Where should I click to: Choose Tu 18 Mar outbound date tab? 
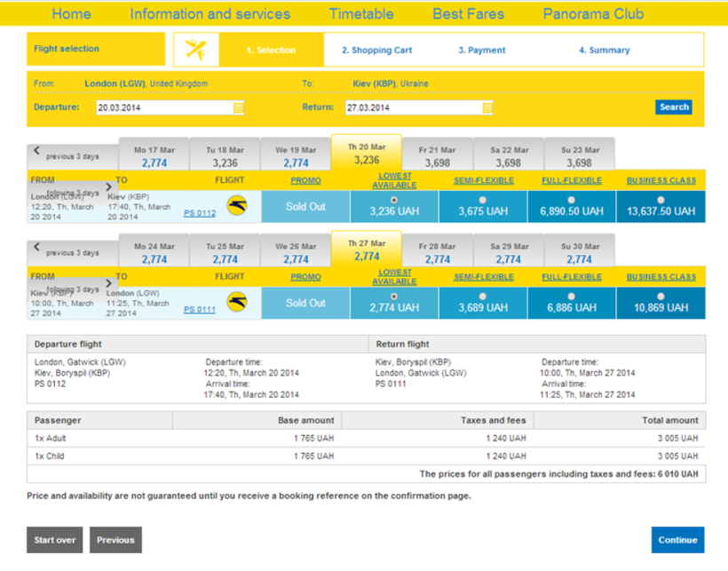pyautogui.click(x=226, y=155)
